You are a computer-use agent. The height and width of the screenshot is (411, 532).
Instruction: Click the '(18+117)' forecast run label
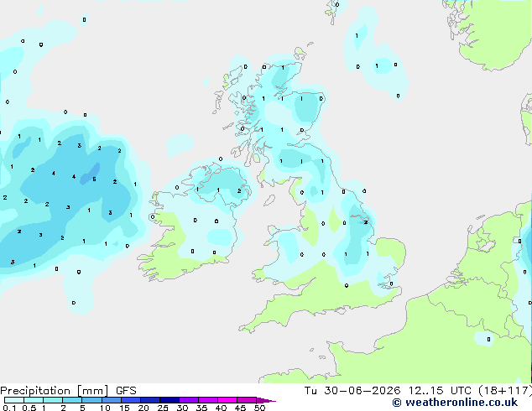[505, 391]
